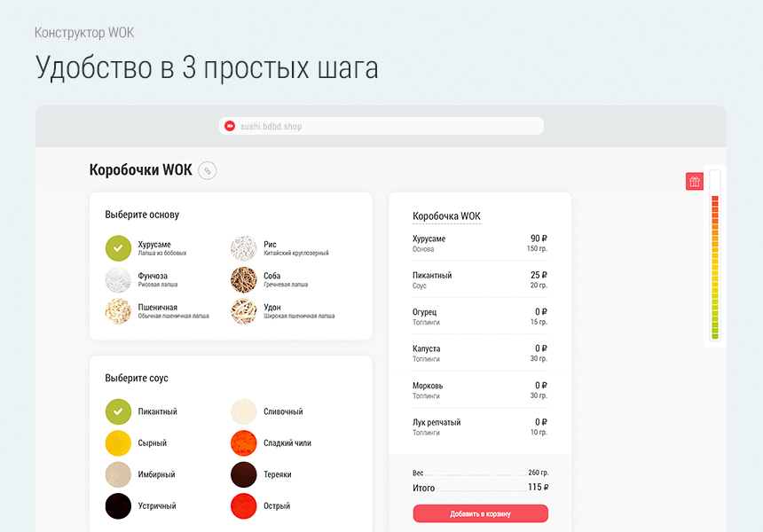Open the Морковь topping entry in the summary

(479, 390)
